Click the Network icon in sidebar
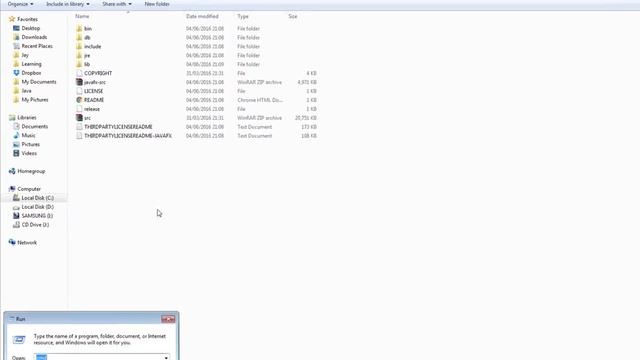 pos(12,242)
